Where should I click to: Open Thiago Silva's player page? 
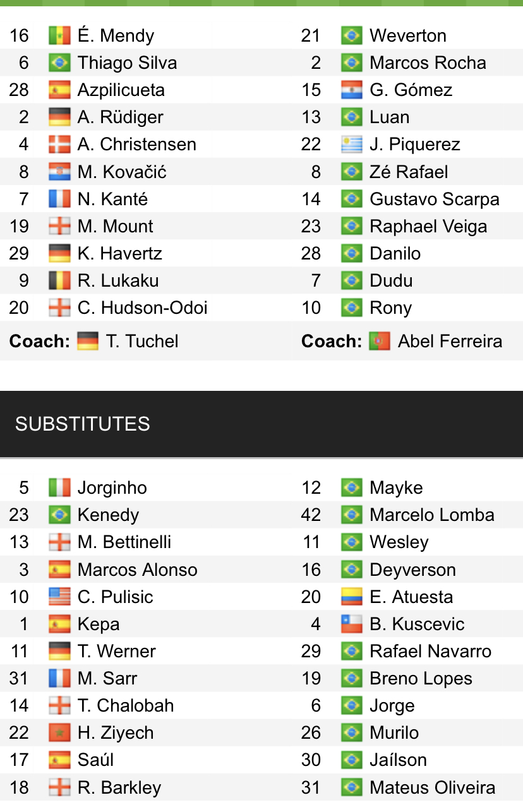coord(127,63)
